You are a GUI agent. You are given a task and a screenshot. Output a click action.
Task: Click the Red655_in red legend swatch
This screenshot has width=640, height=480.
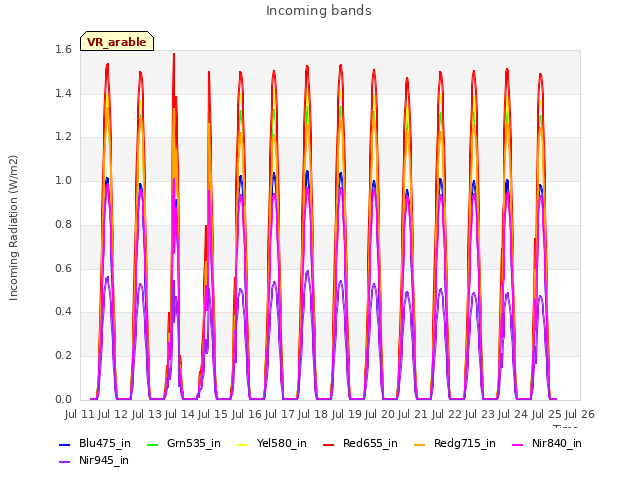(329, 444)
